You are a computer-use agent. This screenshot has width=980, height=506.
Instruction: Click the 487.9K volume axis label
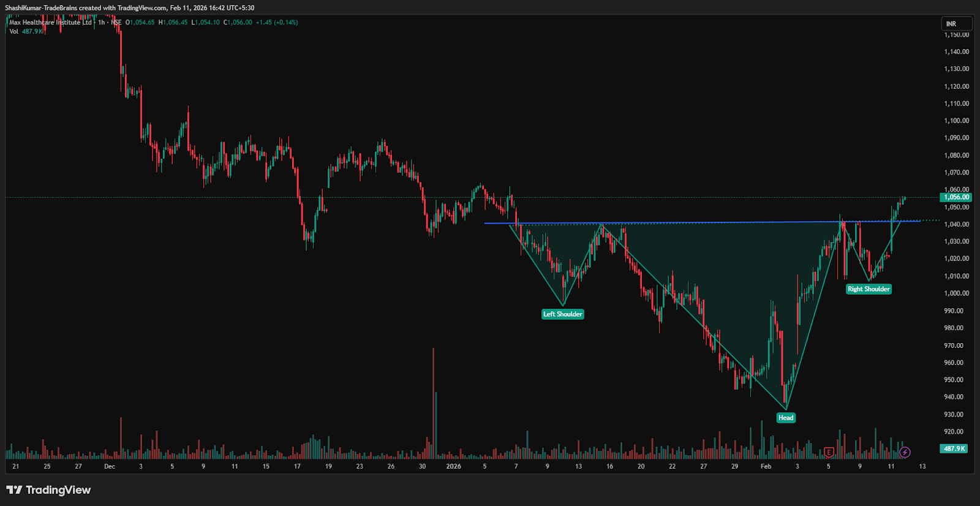954,448
